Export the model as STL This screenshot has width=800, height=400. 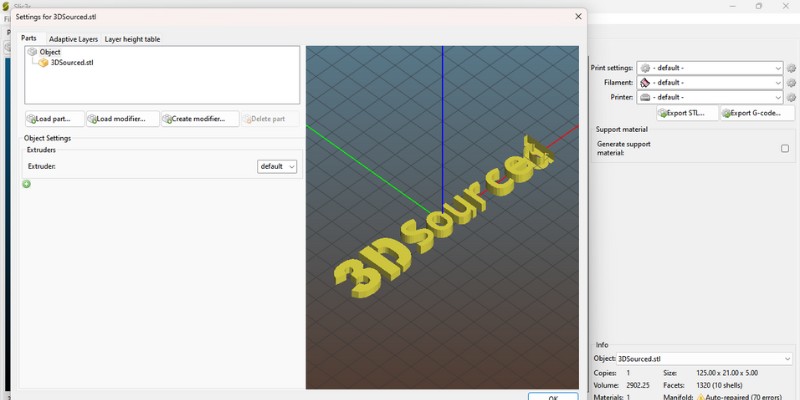coord(687,114)
